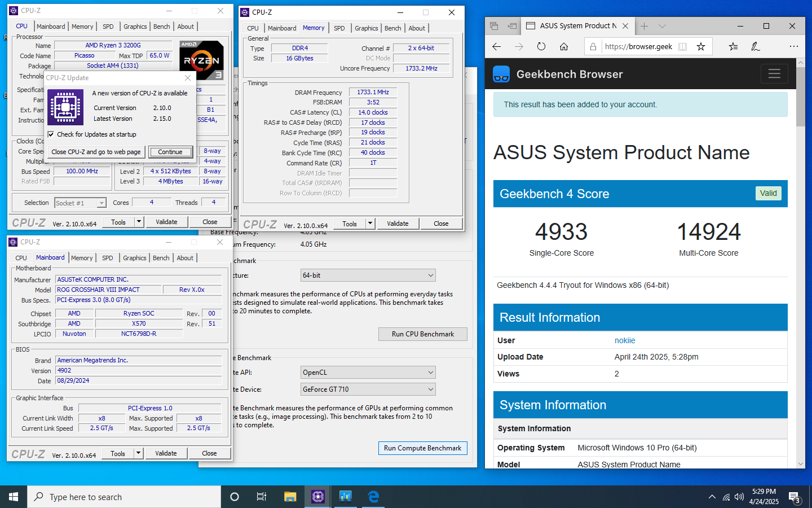Open new tab in Edge

point(644,26)
